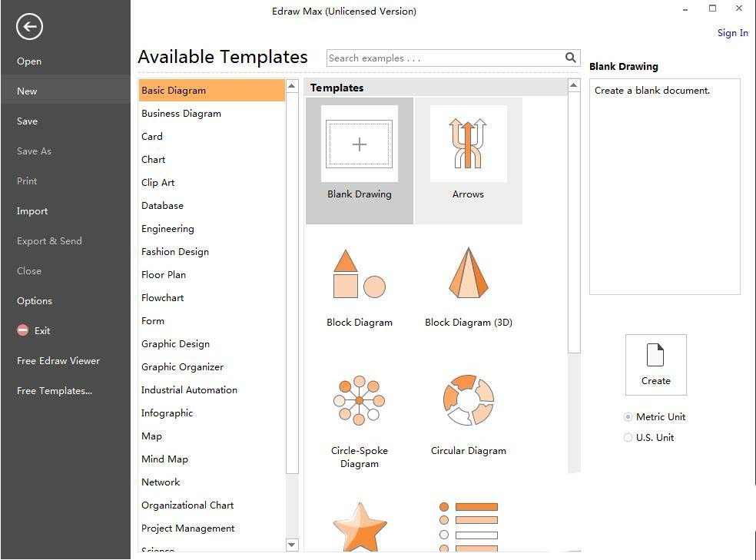Screen dimensions: 756x560
Task: Open Export & Send
Action: [49, 241]
